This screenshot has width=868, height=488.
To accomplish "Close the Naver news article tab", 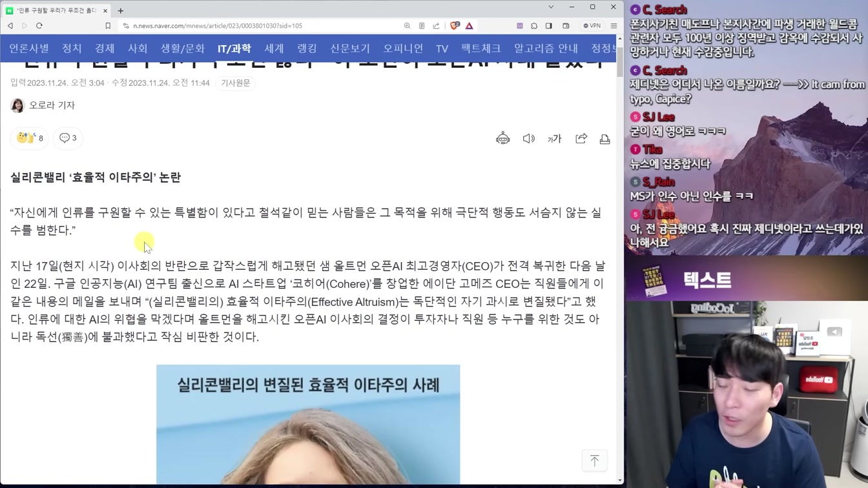I will point(105,10).
